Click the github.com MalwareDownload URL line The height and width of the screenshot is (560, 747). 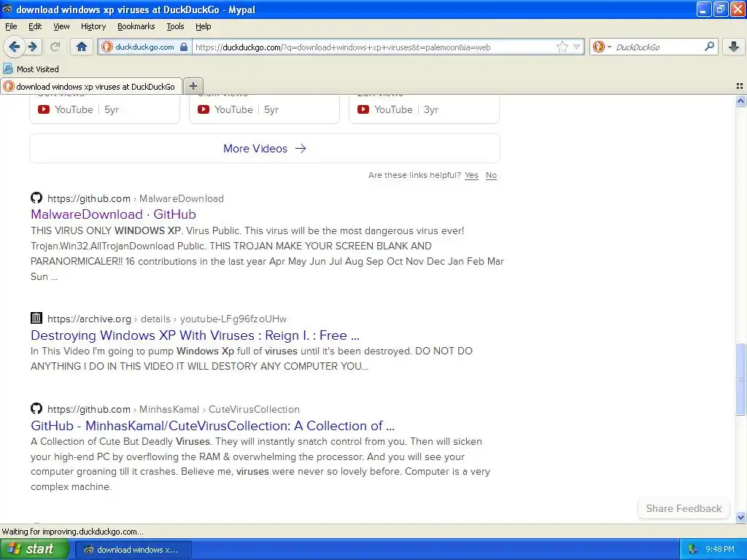pyautogui.click(x=135, y=198)
